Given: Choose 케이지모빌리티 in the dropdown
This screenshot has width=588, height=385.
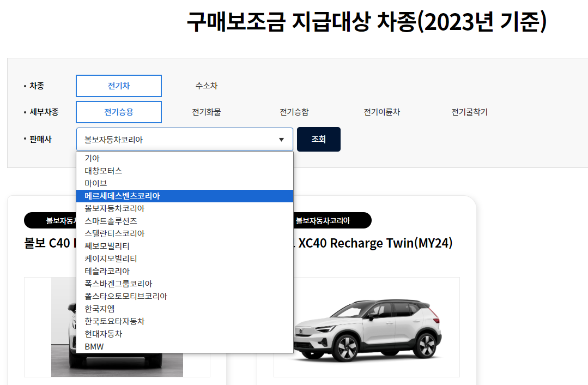Looking at the screenshot, I should 185,258.
